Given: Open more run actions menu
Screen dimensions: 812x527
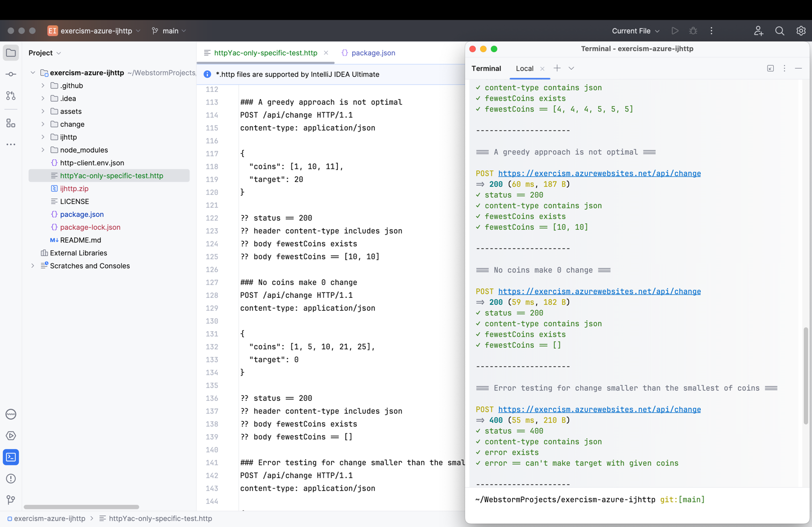Looking at the screenshot, I should 712,31.
